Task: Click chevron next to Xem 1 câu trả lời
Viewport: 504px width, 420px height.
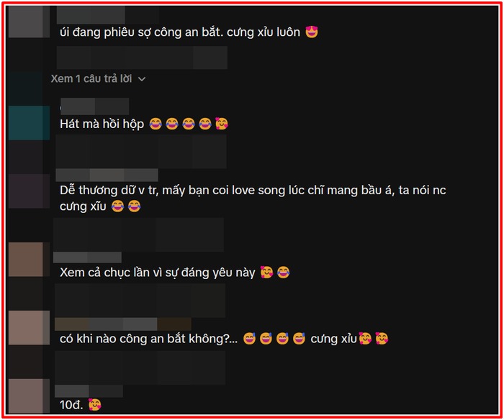Action: tap(142, 79)
